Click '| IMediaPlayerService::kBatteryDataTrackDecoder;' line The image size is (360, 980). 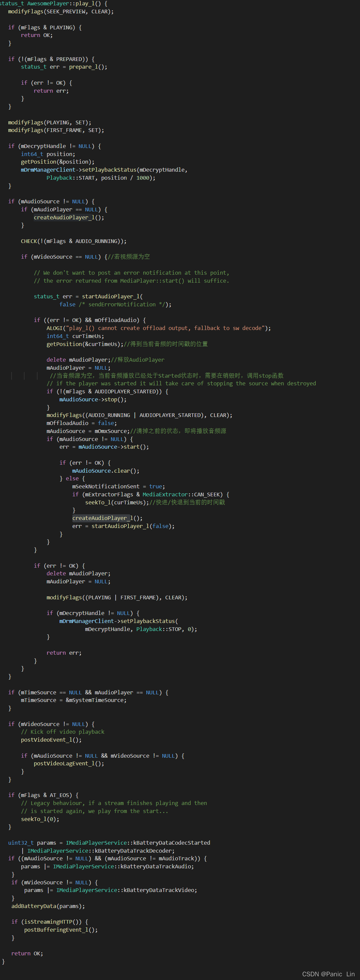click(x=98, y=851)
